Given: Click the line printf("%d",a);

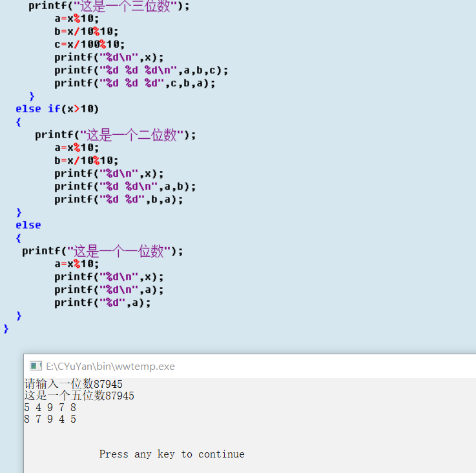Looking at the screenshot, I should tap(103, 303).
